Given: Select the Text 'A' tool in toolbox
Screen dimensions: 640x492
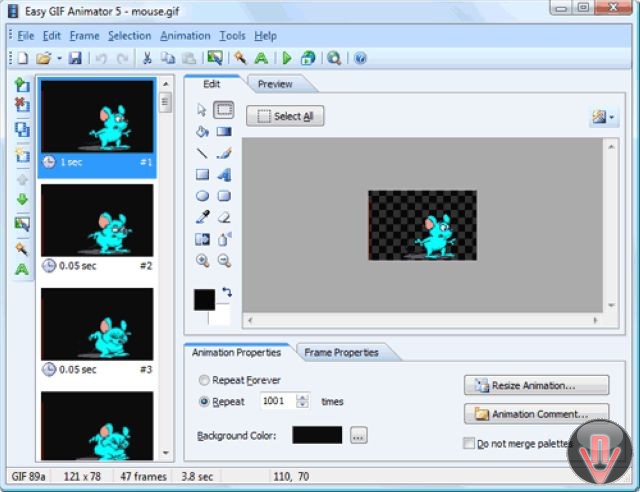Looking at the screenshot, I should point(224,175).
